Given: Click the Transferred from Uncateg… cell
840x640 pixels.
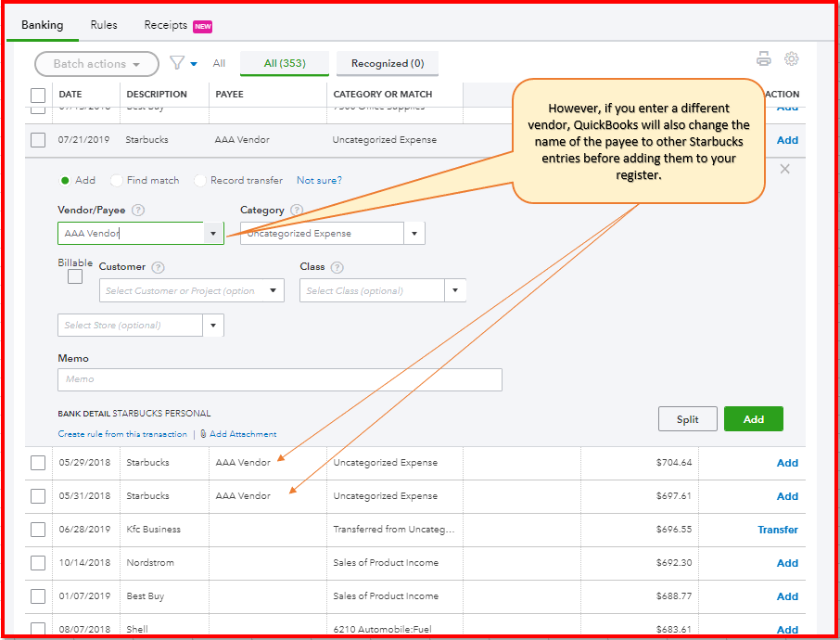Looking at the screenshot, I should pos(394,530).
